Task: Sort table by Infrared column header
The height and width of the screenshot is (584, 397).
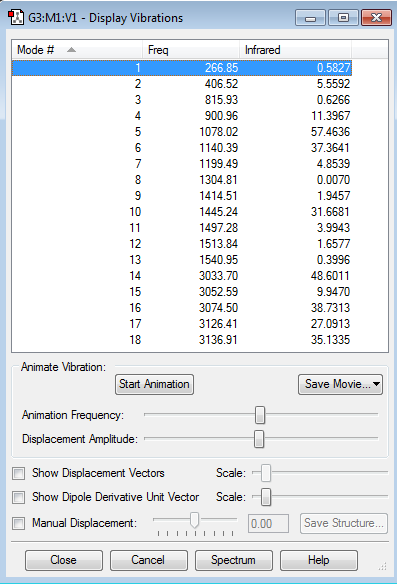Action: point(295,50)
